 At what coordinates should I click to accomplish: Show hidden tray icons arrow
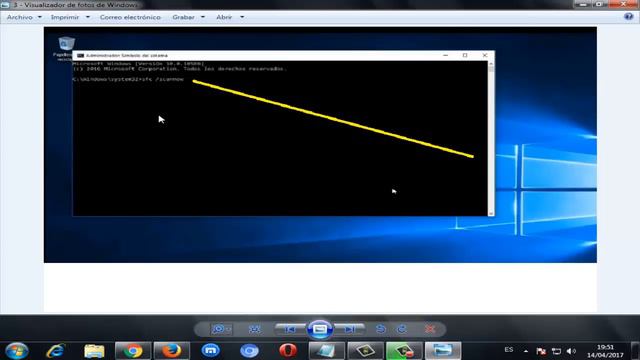pos(526,351)
